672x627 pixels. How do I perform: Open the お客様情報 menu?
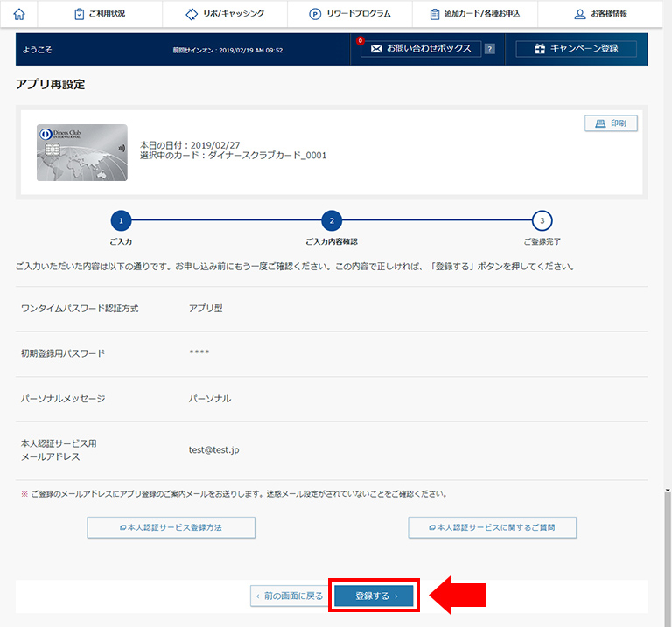coord(600,14)
